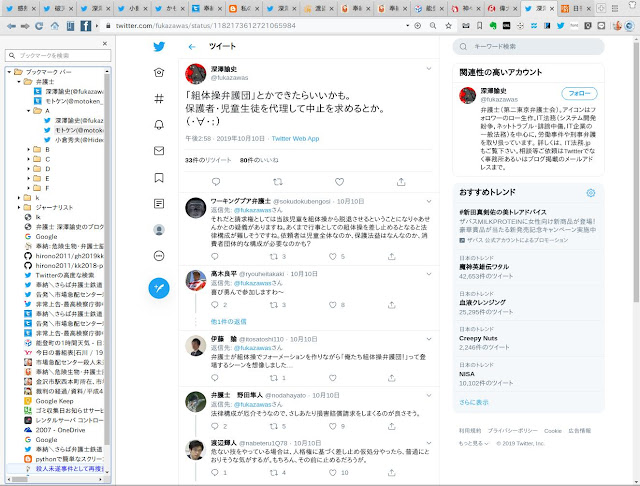Open the Home icon in Twitter sidebar
The height and width of the screenshot is (486, 640).
[159, 73]
